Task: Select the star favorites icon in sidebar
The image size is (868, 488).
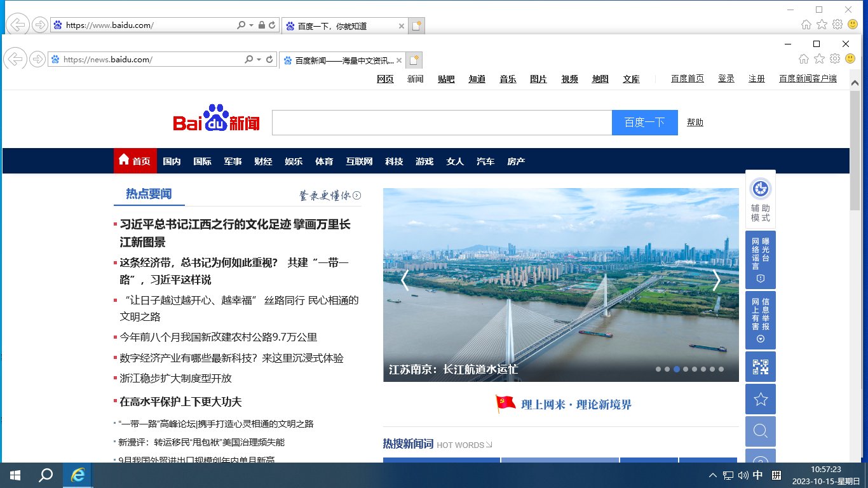Action: coord(760,399)
